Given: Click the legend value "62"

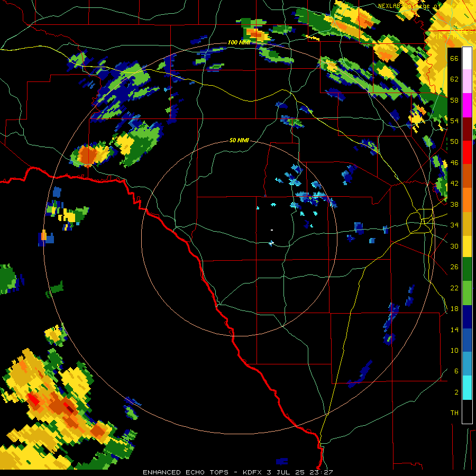Looking at the screenshot, I should click(454, 79).
